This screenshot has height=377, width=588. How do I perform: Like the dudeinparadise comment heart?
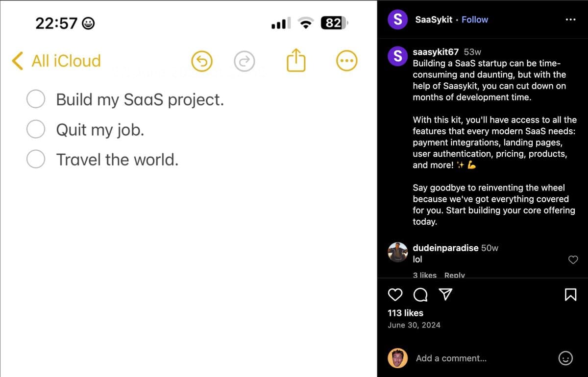[573, 259]
